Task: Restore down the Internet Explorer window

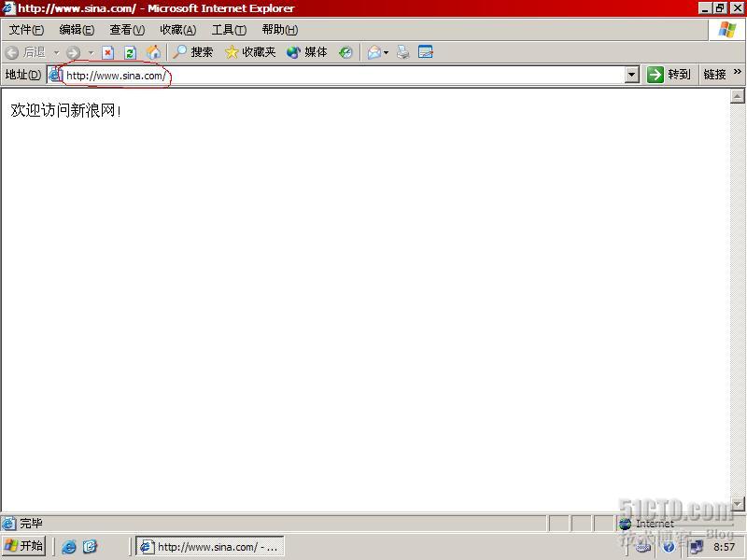Action: (x=719, y=8)
